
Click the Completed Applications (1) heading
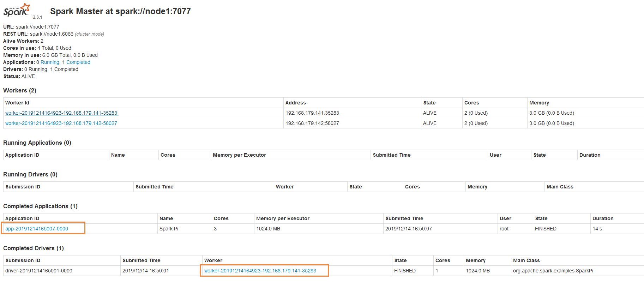pyautogui.click(x=40, y=206)
